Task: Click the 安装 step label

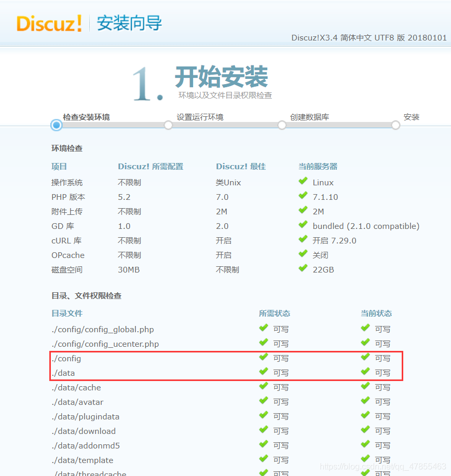Action: tap(412, 117)
